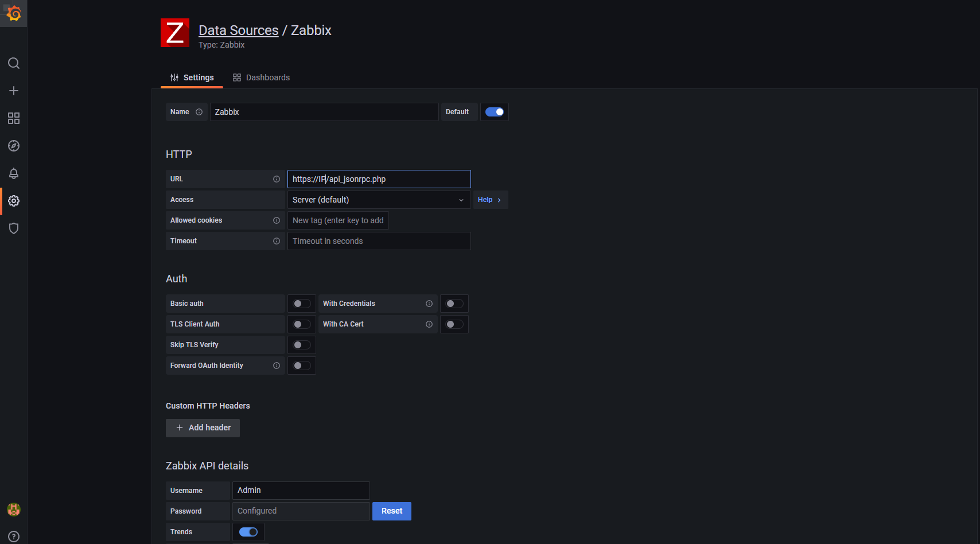Enable the With CA Cert switch
This screenshot has height=544, width=980.
[454, 324]
